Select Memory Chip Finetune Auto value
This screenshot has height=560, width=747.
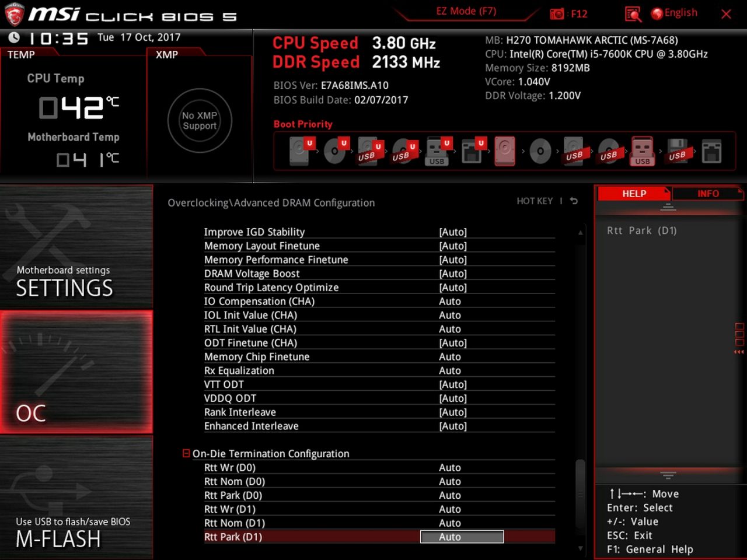[x=450, y=357]
